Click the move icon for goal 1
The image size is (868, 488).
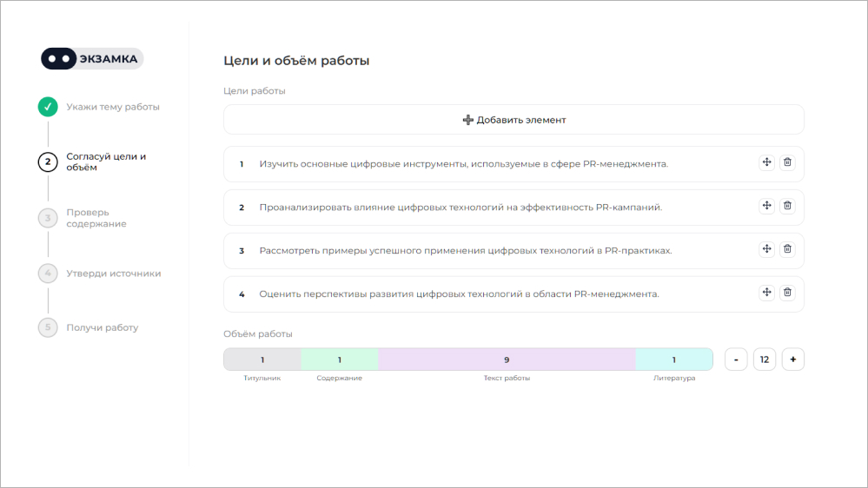[766, 163]
